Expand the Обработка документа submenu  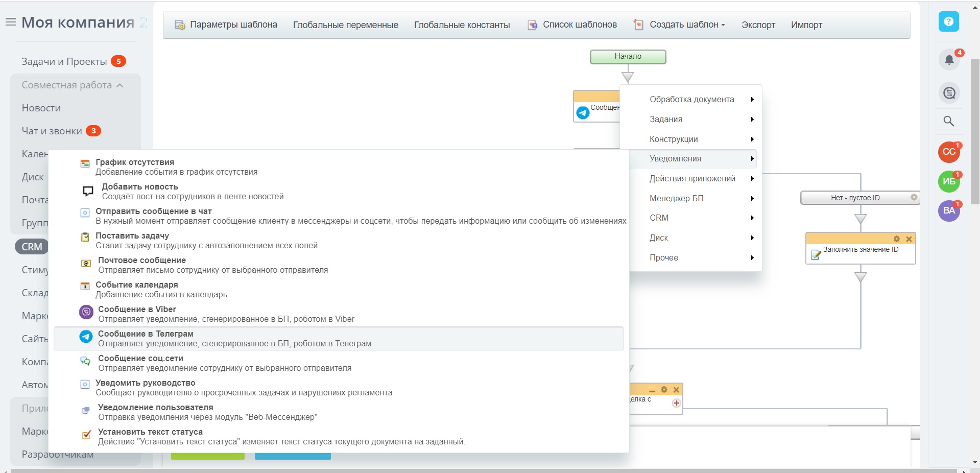[691, 100]
